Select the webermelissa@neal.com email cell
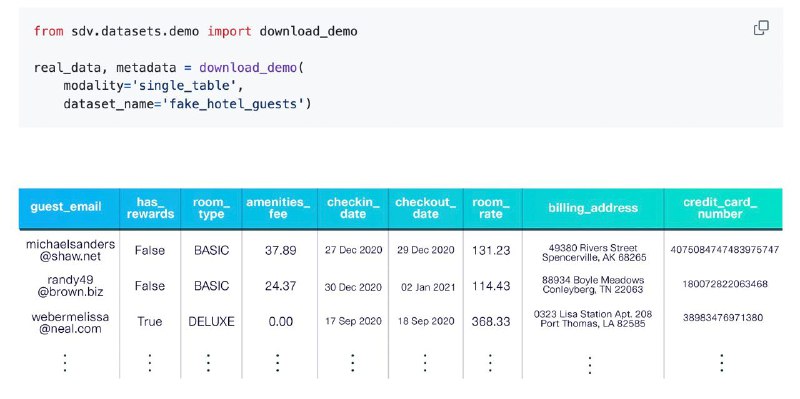 [70, 322]
